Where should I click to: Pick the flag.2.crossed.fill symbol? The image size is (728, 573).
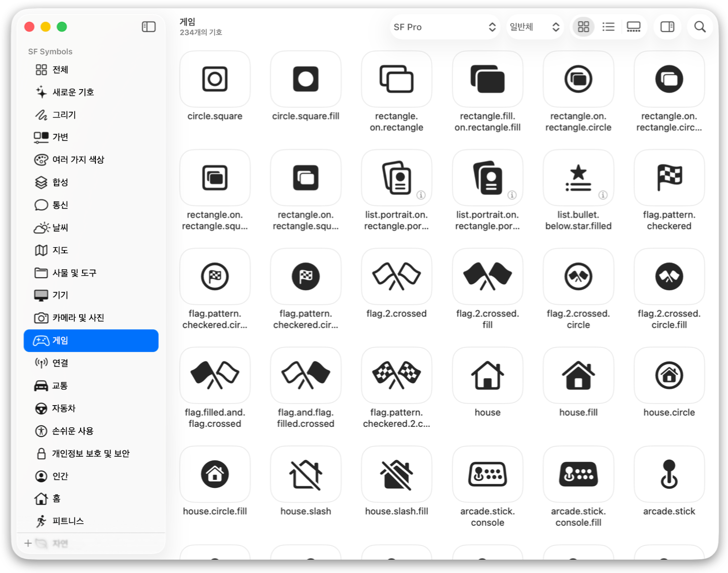click(x=487, y=277)
